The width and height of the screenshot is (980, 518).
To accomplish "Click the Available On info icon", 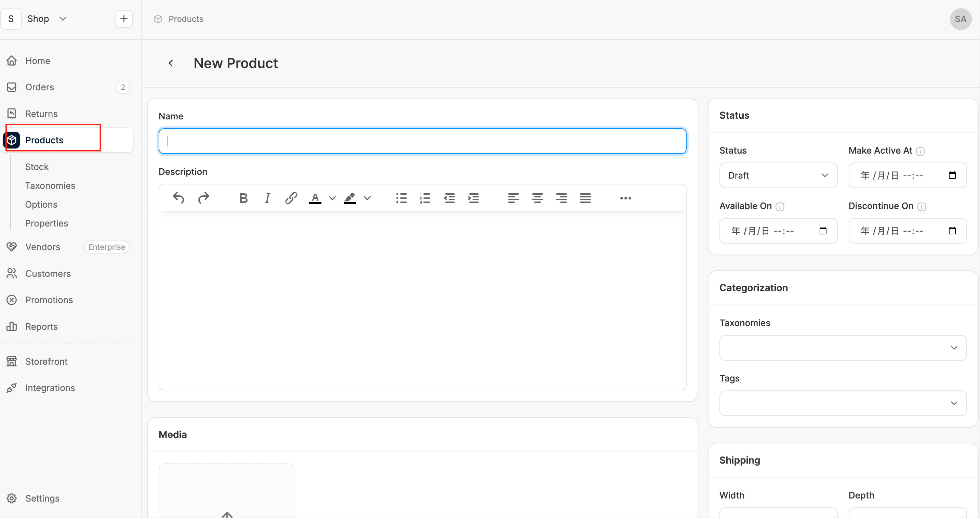I will pyautogui.click(x=780, y=207).
